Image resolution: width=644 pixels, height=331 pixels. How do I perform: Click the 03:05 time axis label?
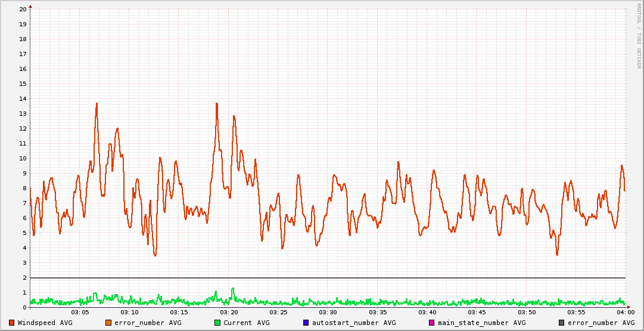(x=80, y=313)
